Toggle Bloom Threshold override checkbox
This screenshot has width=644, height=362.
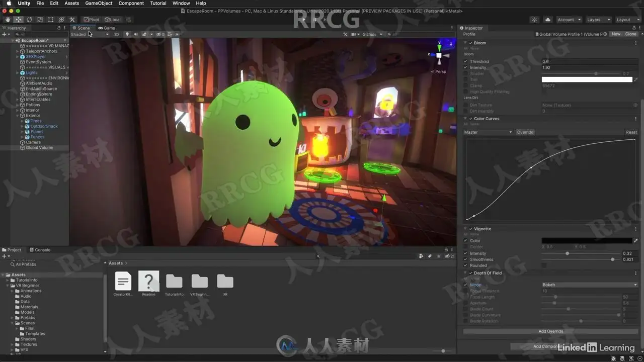tap(465, 62)
